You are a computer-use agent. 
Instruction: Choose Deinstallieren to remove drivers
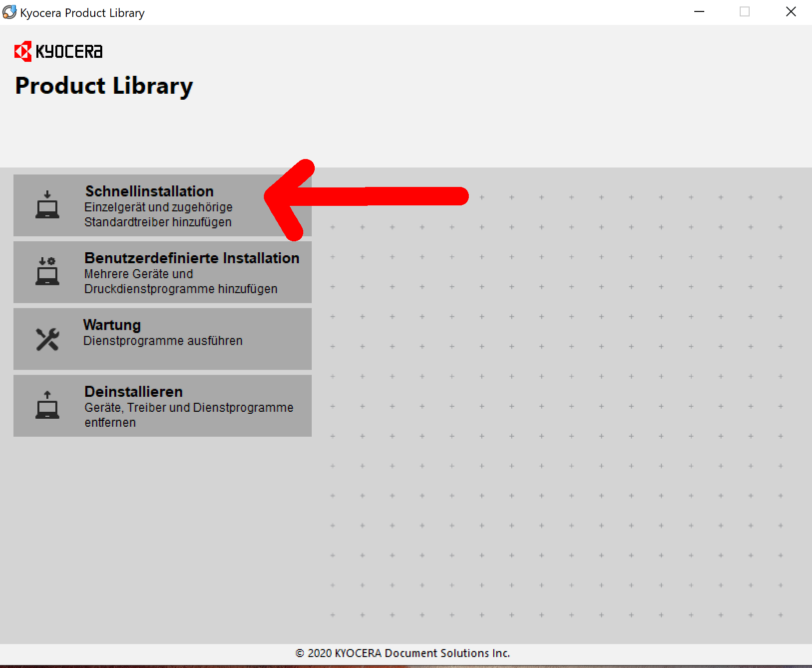click(x=134, y=392)
